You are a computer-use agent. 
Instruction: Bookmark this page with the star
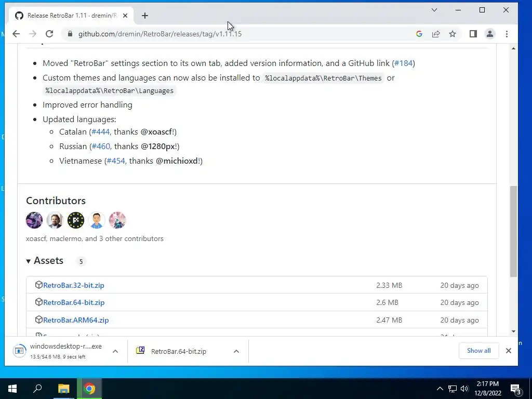click(x=453, y=34)
